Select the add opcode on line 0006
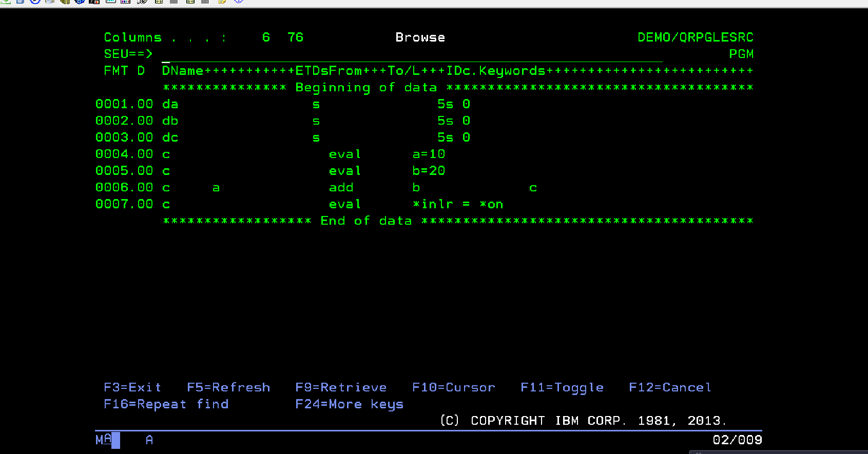Viewport: 868px width, 454px height. pos(341,188)
